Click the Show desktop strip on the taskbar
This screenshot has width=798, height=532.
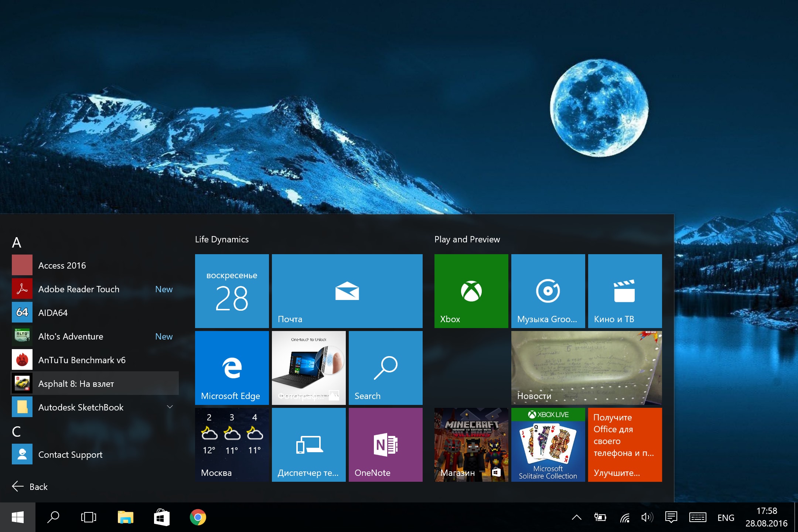click(x=796, y=517)
